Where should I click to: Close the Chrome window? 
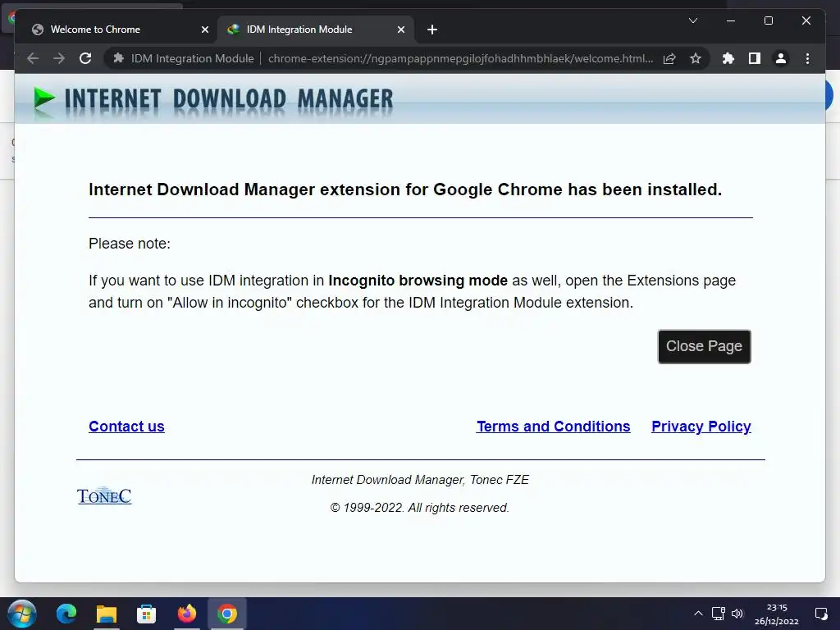pos(806,21)
